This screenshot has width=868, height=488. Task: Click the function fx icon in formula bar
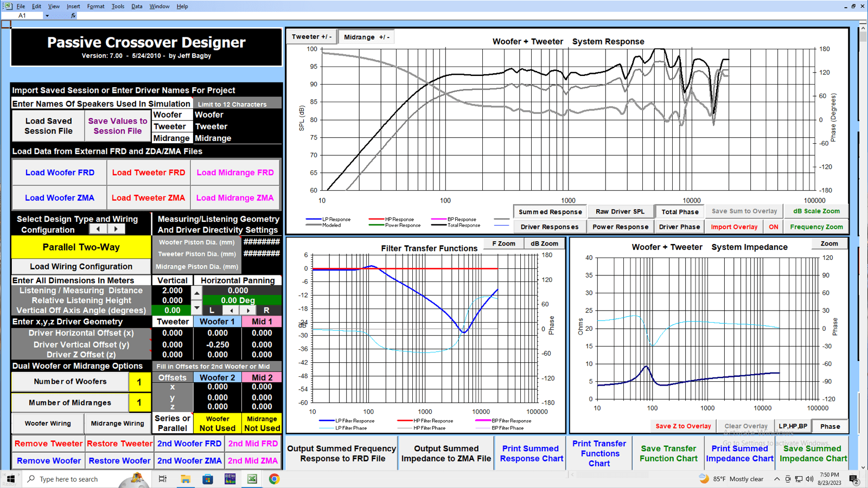(x=73, y=16)
